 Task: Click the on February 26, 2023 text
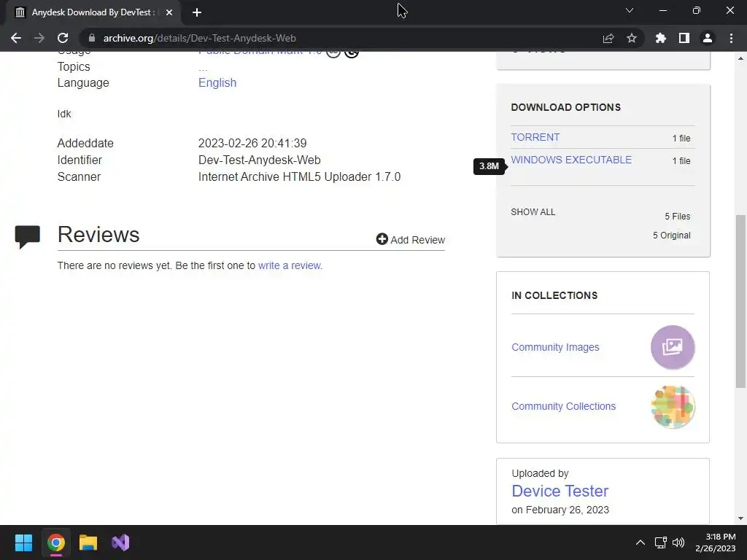click(560, 510)
